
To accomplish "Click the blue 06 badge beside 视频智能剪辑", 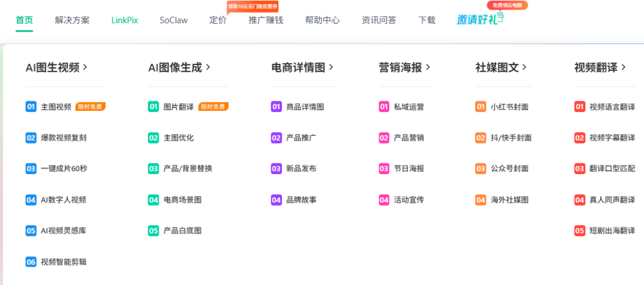I will click(31, 261).
